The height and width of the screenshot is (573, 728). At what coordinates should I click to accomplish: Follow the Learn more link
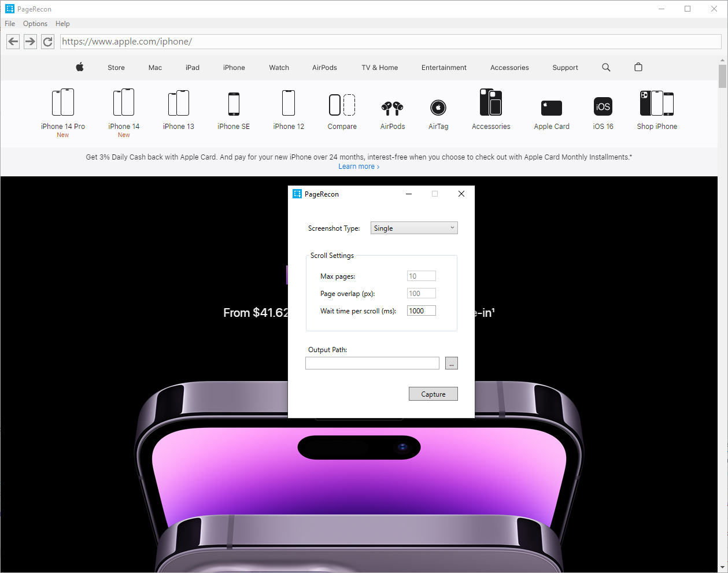359,167
